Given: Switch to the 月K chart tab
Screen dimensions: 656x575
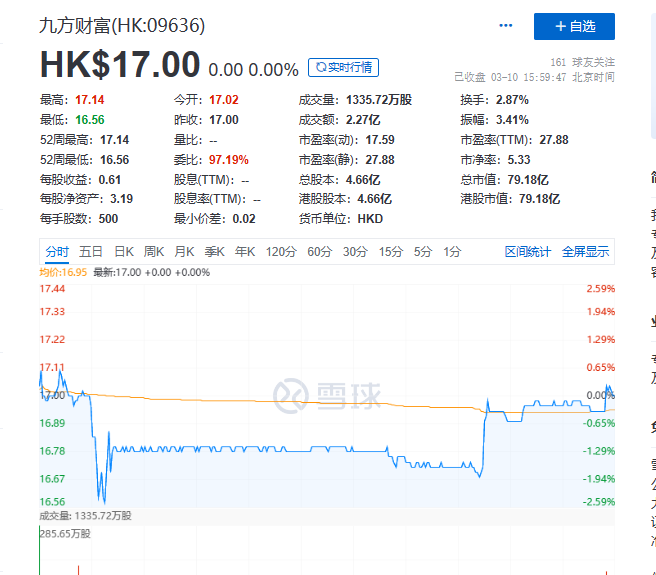Looking at the screenshot, I should (184, 252).
